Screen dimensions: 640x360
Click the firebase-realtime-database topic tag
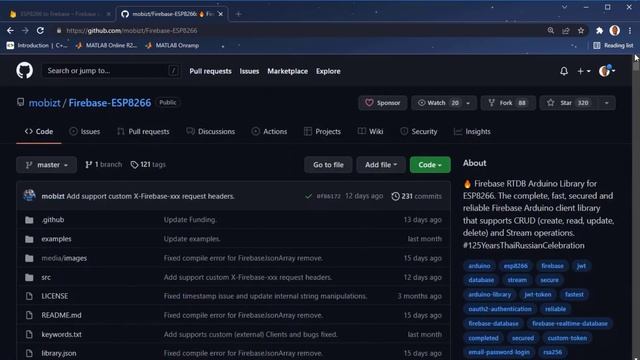pos(569,323)
